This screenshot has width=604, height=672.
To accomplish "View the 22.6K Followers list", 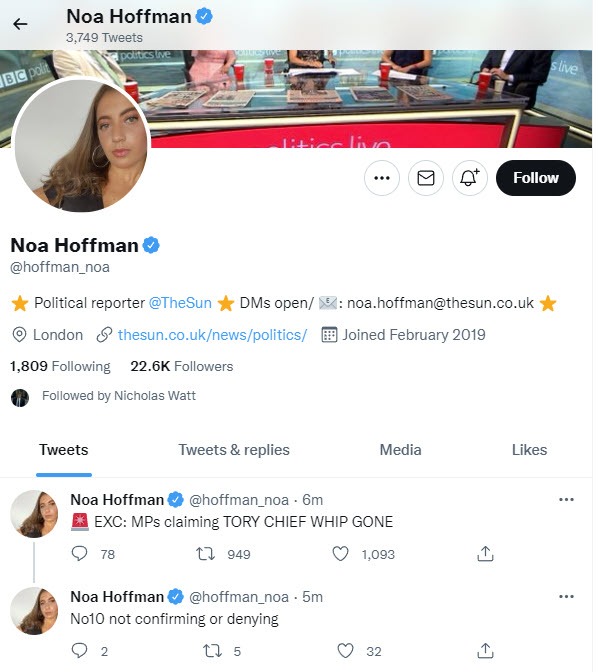I will tap(181, 367).
